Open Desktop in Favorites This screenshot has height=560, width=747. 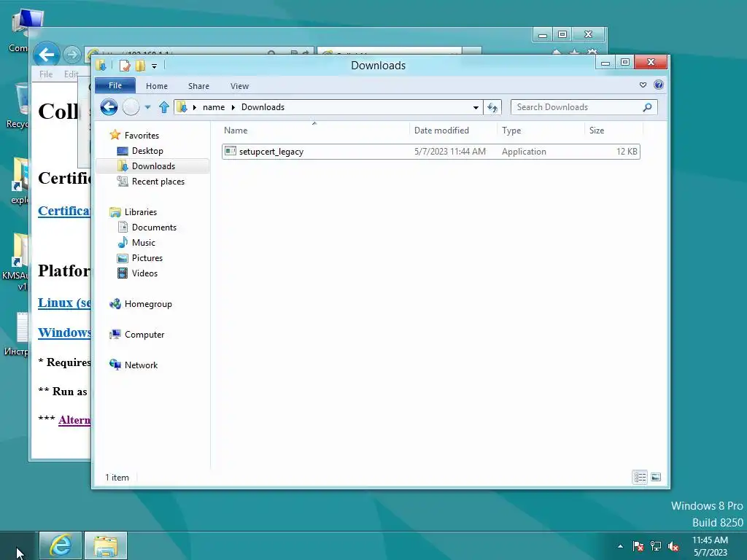[x=147, y=150]
